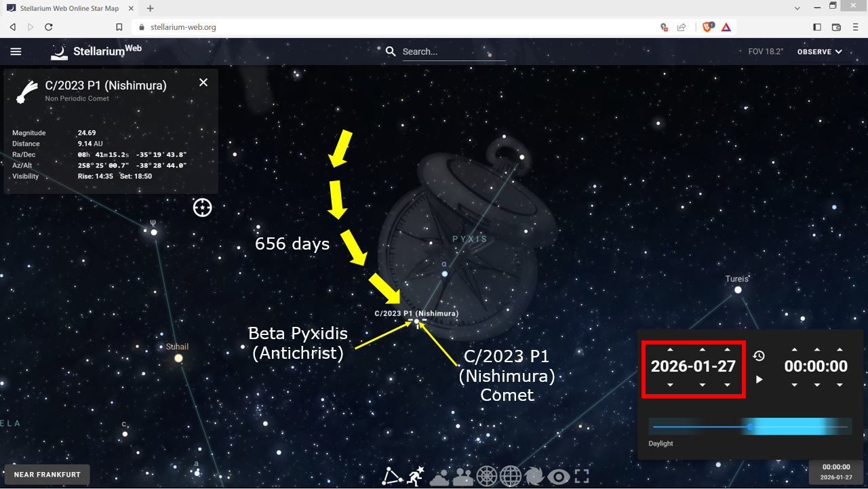868x489 pixels.
Task: Click the landscape icon in bottom toolbar
Action: click(x=463, y=476)
